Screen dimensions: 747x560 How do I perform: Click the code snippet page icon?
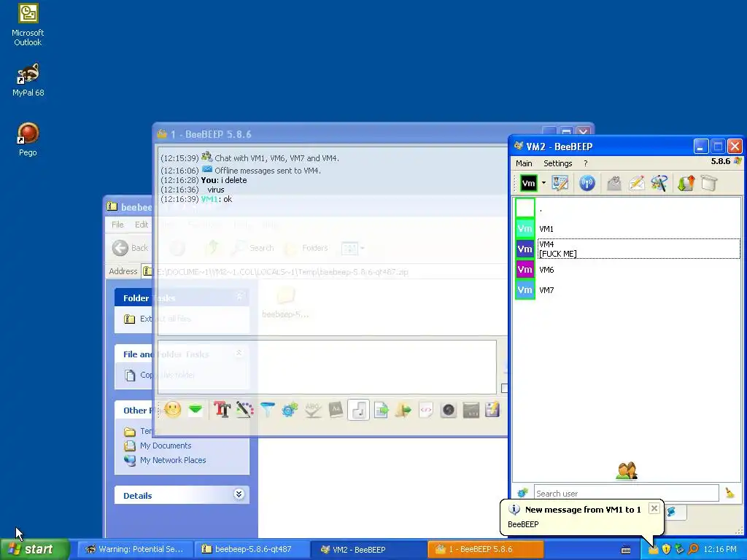point(425,410)
